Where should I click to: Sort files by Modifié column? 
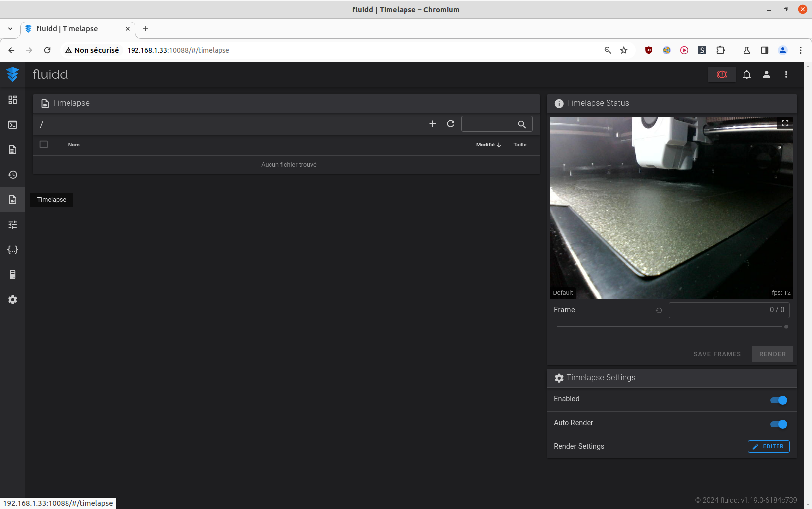pos(489,145)
